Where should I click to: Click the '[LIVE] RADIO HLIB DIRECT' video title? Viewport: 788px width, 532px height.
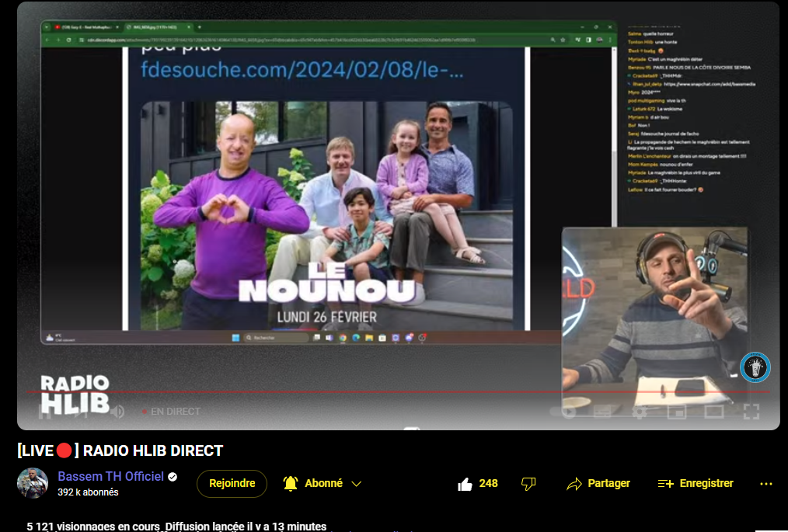[120, 450]
